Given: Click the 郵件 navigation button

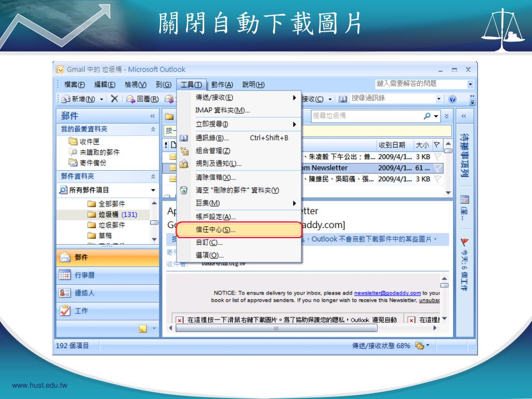Looking at the screenshot, I should click(x=108, y=257).
